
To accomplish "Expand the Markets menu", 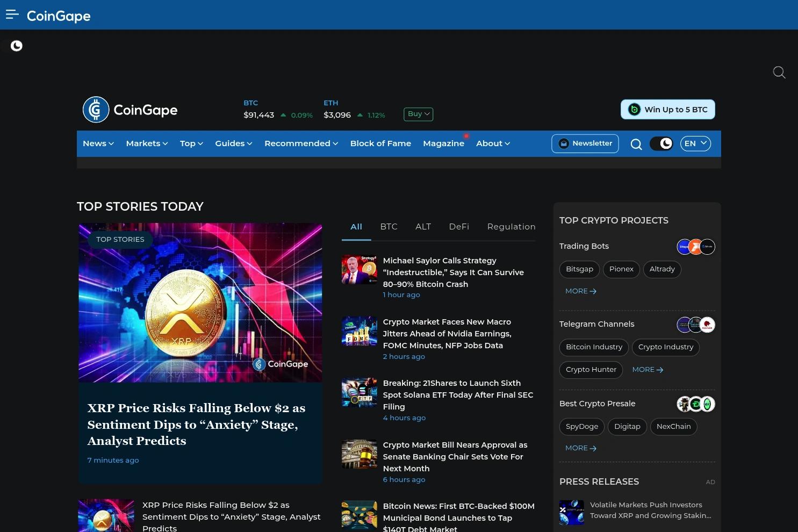I will pyautogui.click(x=147, y=143).
